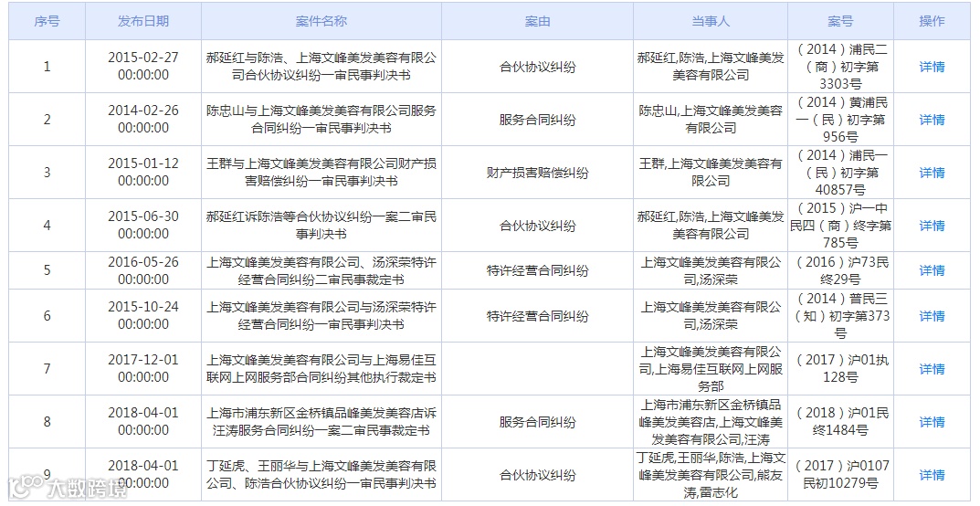980x506 pixels.
Task: Click case number 黄浦民一(民)初字第956号
Action: (840, 120)
